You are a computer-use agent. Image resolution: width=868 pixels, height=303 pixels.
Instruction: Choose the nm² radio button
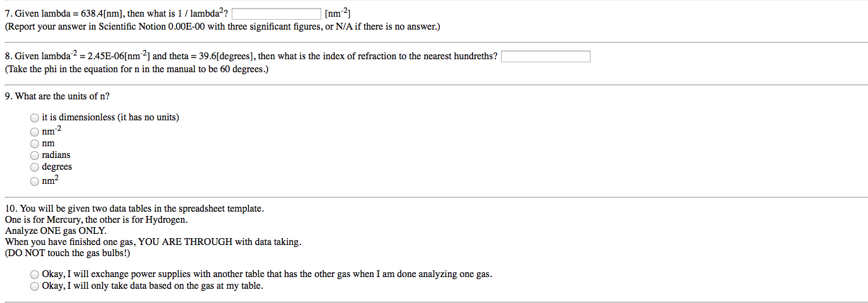click(x=35, y=181)
